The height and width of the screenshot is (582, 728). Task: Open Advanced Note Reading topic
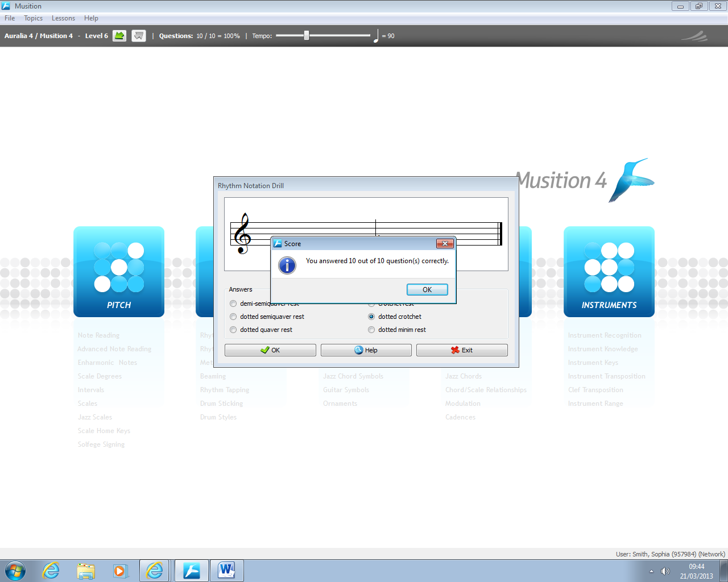(114, 349)
